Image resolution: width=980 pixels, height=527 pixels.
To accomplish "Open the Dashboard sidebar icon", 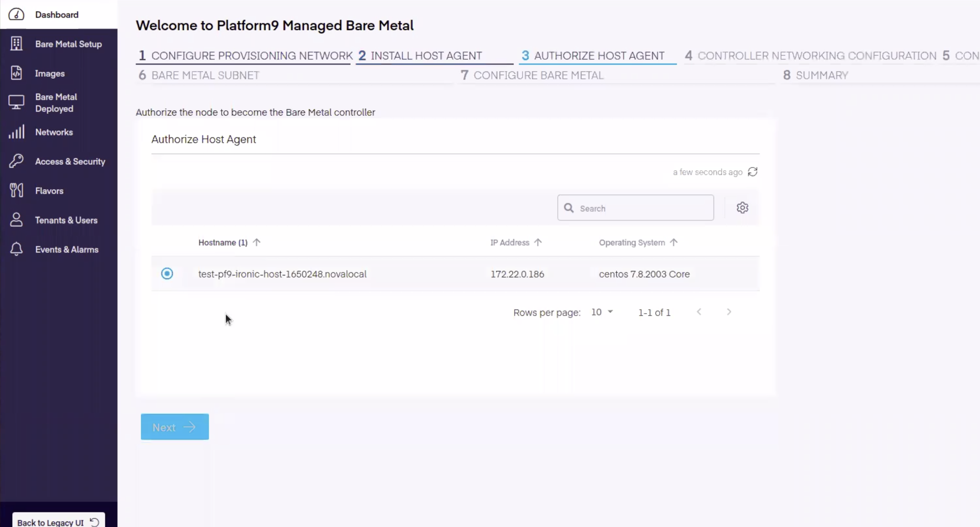I will pos(17,14).
